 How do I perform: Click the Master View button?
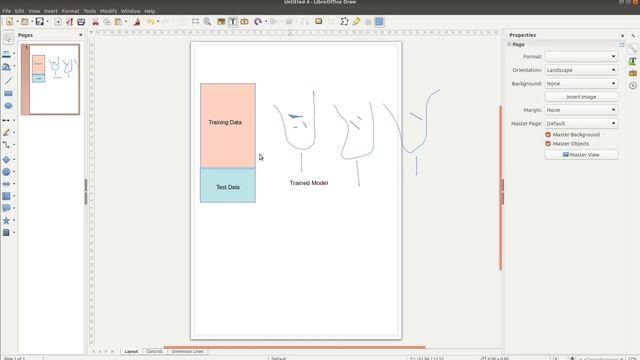click(581, 155)
